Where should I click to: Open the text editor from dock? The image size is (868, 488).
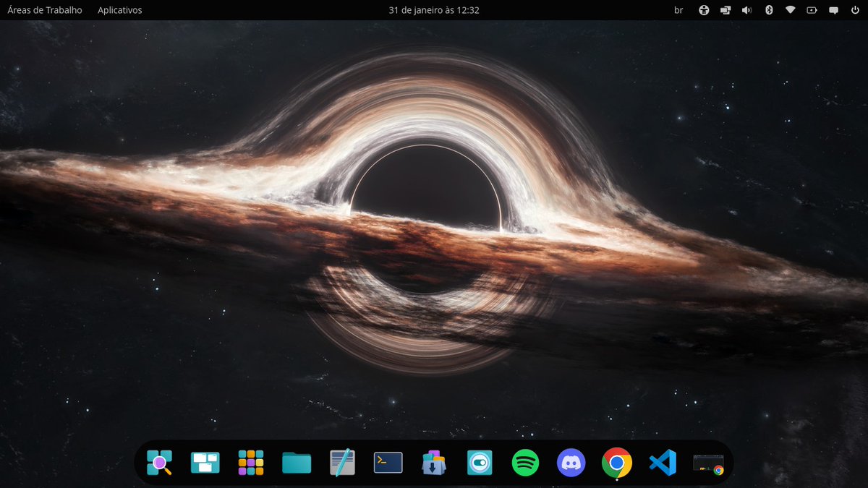pyautogui.click(x=342, y=462)
